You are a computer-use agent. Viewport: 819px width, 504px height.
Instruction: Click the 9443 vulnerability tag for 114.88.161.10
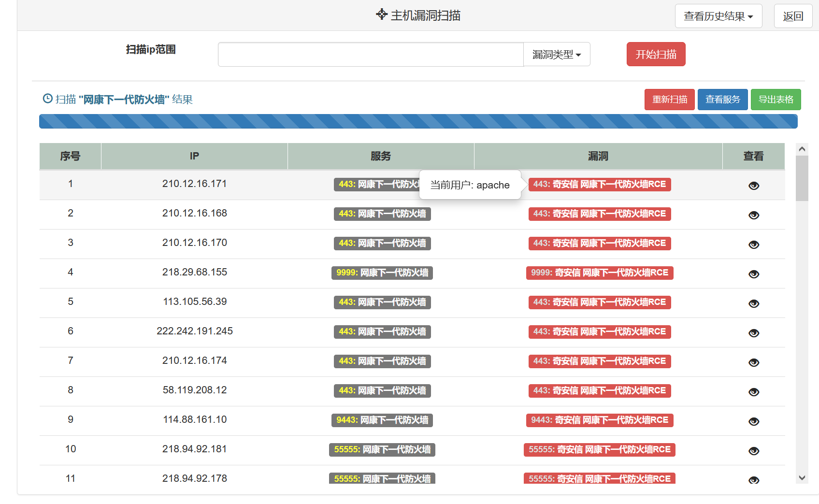pos(600,420)
